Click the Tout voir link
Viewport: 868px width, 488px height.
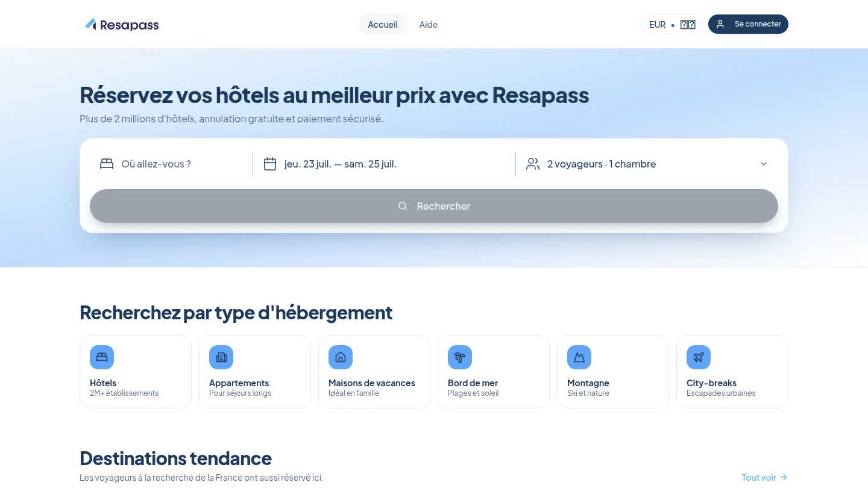[764, 478]
